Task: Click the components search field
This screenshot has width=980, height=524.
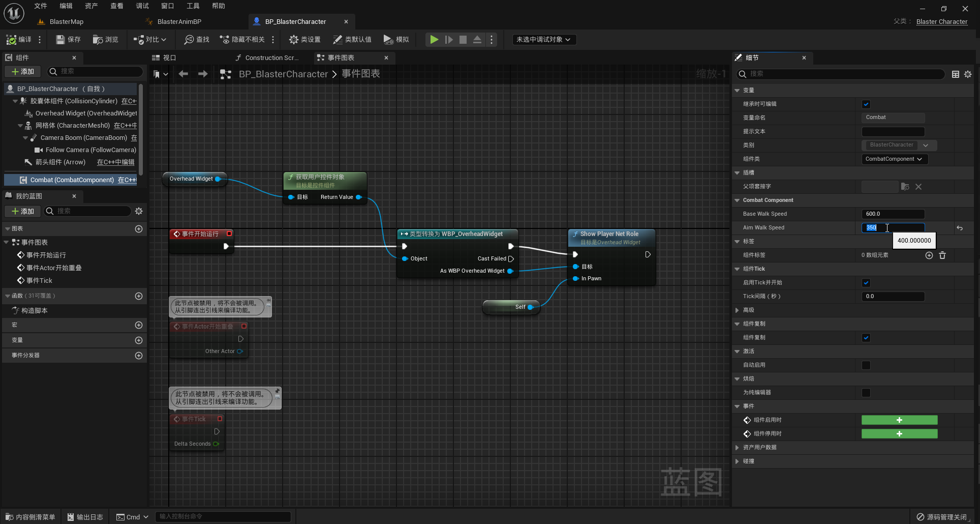Action: pyautogui.click(x=96, y=72)
